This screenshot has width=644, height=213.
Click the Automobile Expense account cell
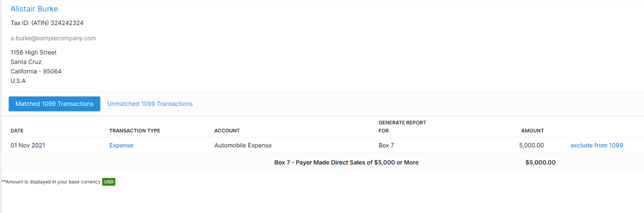tap(243, 145)
